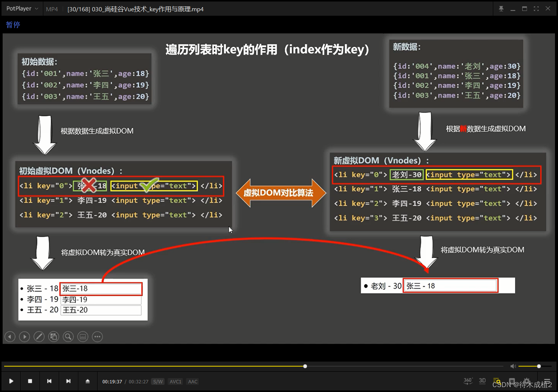This screenshot has width=558, height=392.
Task: Click the slideshow zoom magnifier icon
Action: [68, 337]
